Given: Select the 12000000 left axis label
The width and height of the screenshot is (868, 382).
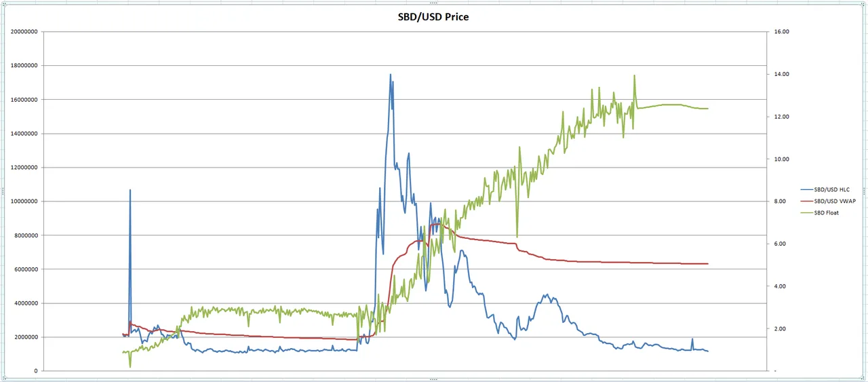Looking at the screenshot, I should point(23,168).
